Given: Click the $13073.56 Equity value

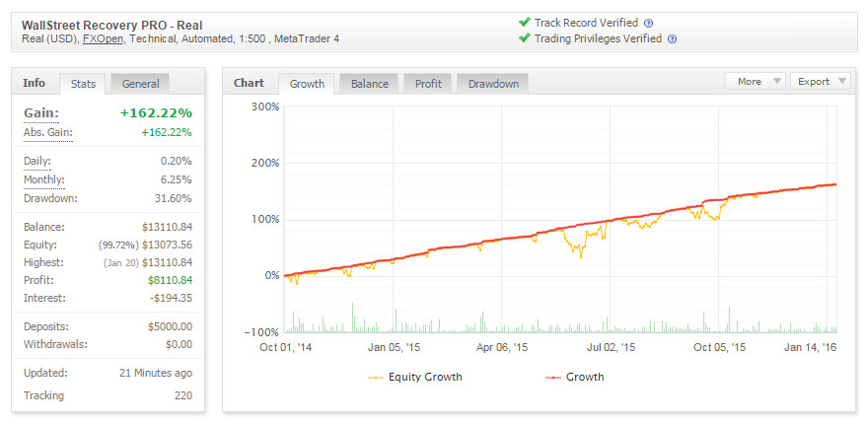Looking at the screenshot, I should [167, 245].
